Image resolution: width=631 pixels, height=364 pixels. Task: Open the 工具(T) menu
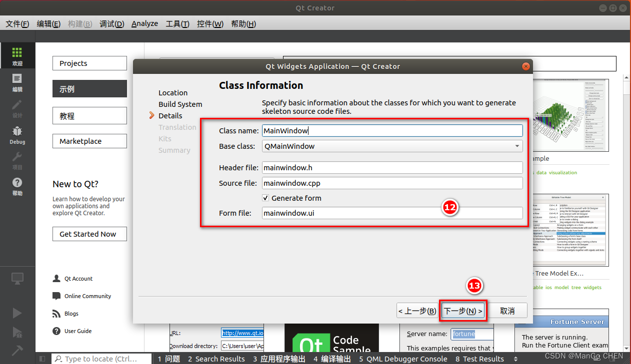click(177, 23)
